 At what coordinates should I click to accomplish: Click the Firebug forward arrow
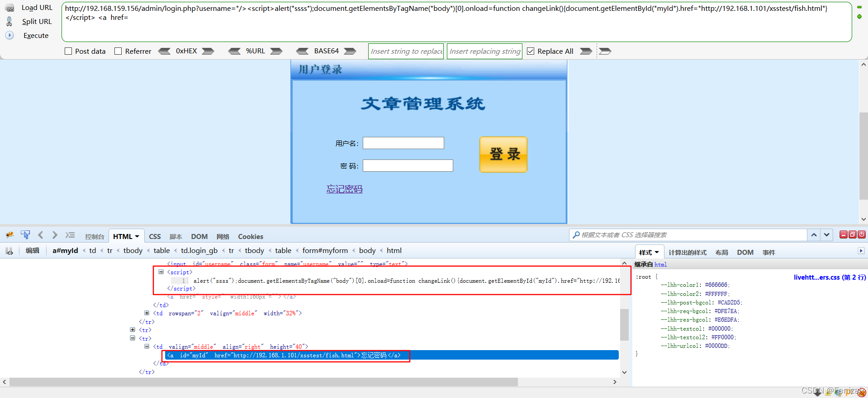click(x=55, y=235)
